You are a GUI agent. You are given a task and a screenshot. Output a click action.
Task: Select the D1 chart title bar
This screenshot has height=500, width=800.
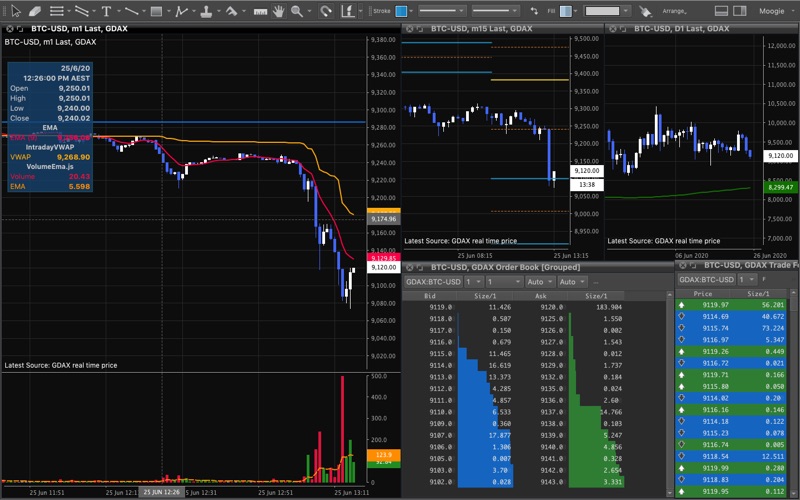702,29
